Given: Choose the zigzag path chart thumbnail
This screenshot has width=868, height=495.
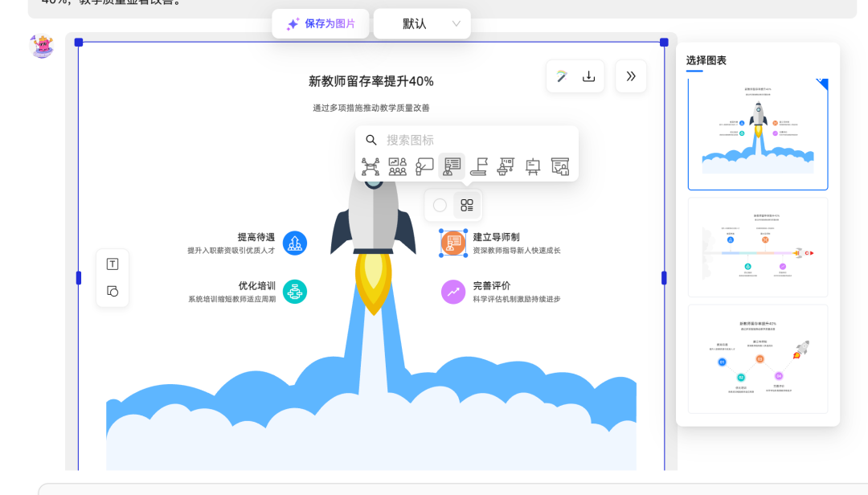Looking at the screenshot, I should (757, 358).
